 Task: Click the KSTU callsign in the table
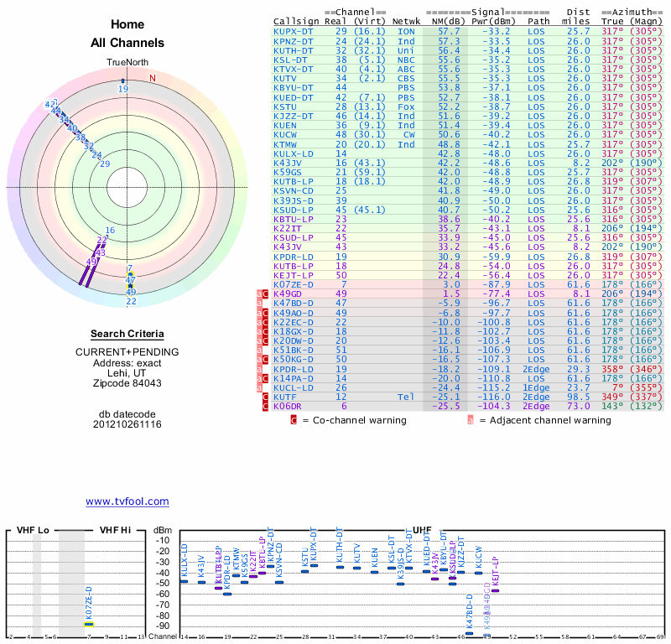(x=284, y=107)
